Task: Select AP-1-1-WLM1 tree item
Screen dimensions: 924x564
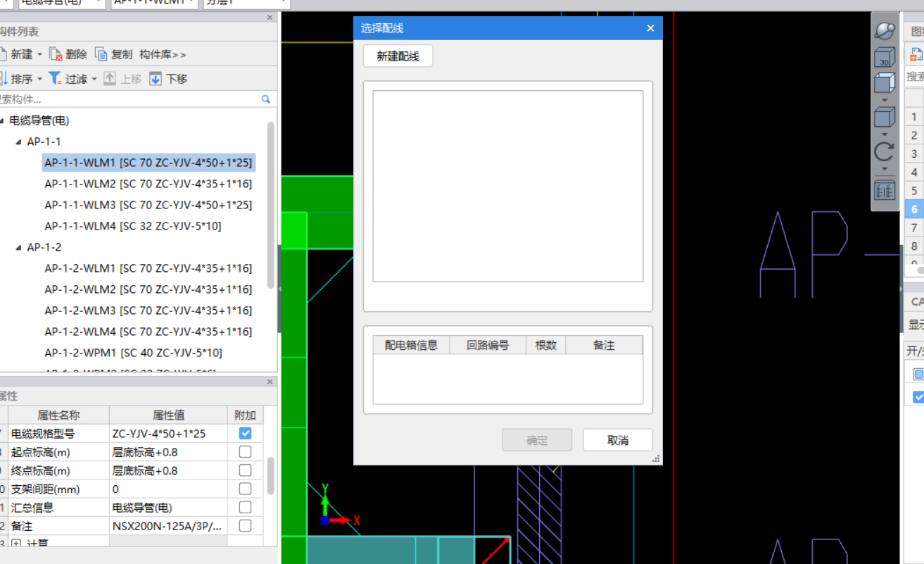Action: 148,163
